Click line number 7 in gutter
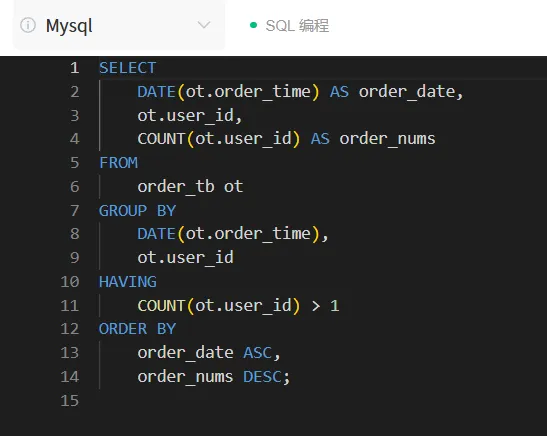The width and height of the screenshot is (547, 436). pyautogui.click(x=74, y=211)
